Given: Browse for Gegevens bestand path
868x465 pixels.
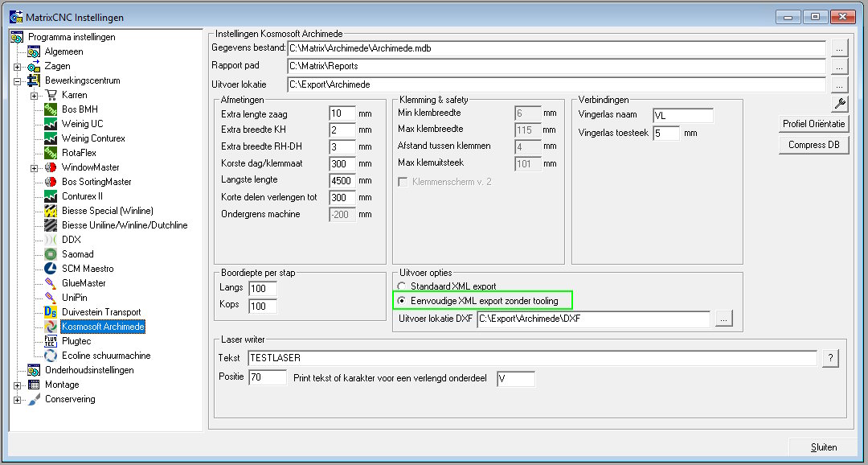Looking at the screenshot, I should pos(840,49).
